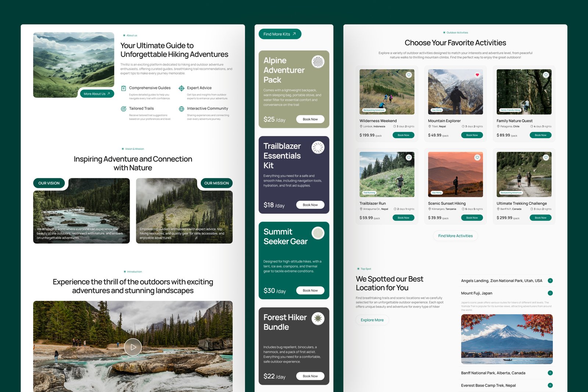Viewport: 588px width, 392px height.
Task: Open the Mount Fuji photo thumbnail
Action: [507, 339]
